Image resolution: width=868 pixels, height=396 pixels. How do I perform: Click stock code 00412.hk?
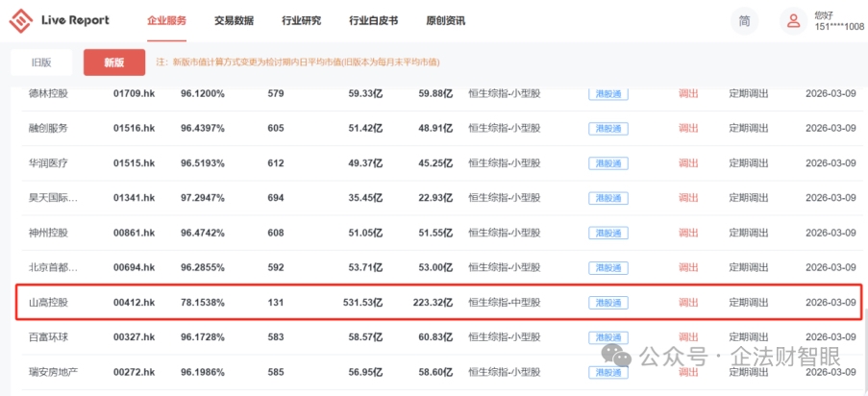[134, 303]
